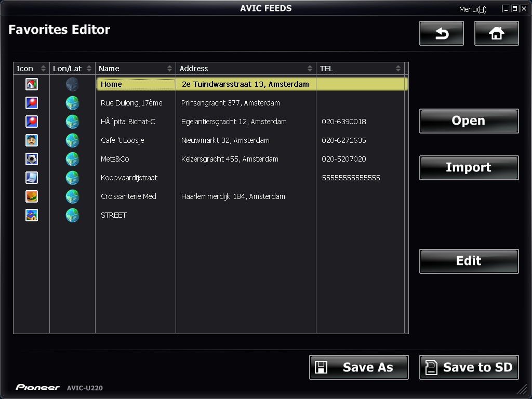532x399 pixels.
Task: Save favorites to SD card
Action: pyautogui.click(x=469, y=367)
